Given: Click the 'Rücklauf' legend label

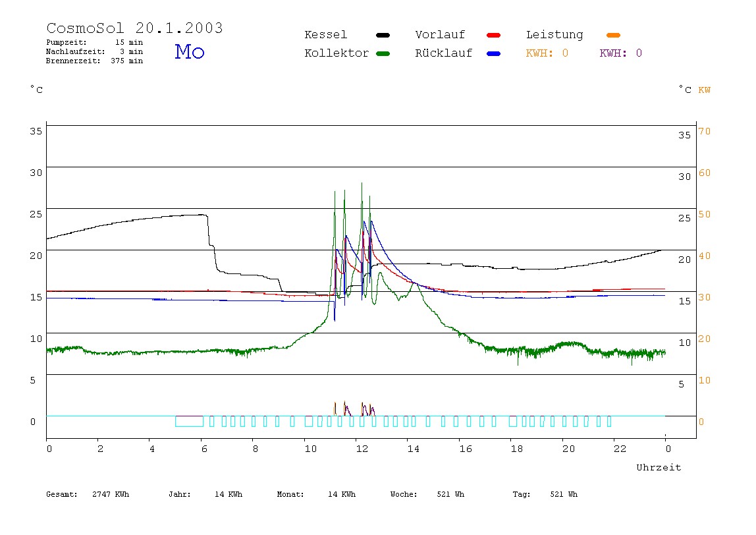Looking at the screenshot, I should point(444,53).
